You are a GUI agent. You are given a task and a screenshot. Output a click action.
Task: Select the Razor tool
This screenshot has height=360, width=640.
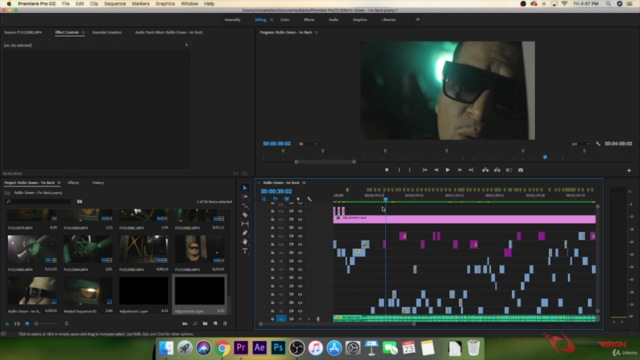245,215
